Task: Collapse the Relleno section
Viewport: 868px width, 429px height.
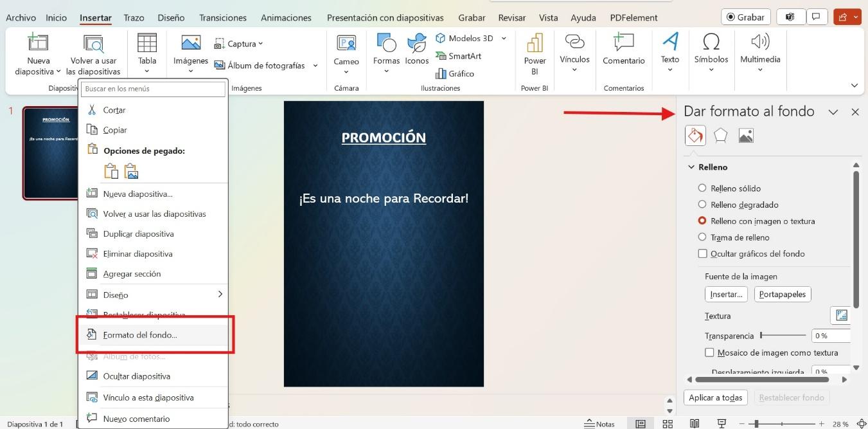Action: (692, 167)
